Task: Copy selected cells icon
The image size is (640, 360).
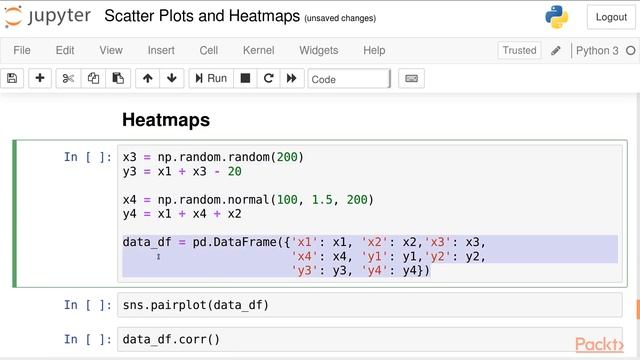Action: [93, 78]
